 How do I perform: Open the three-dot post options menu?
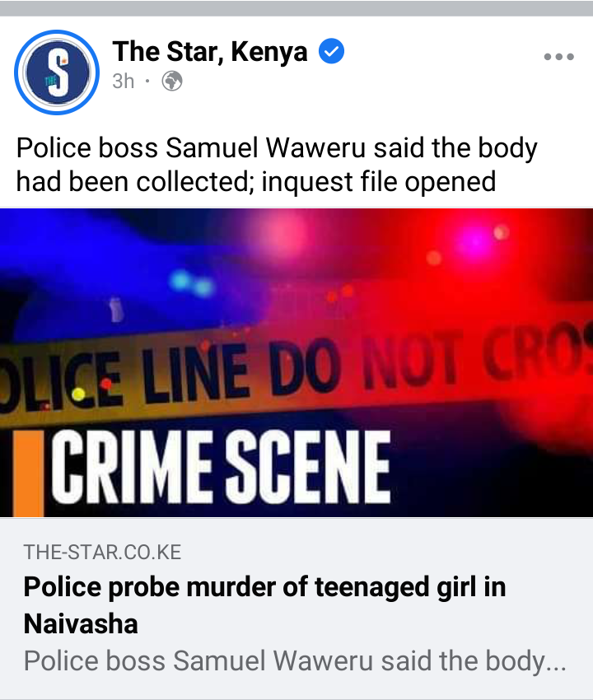point(558,57)
